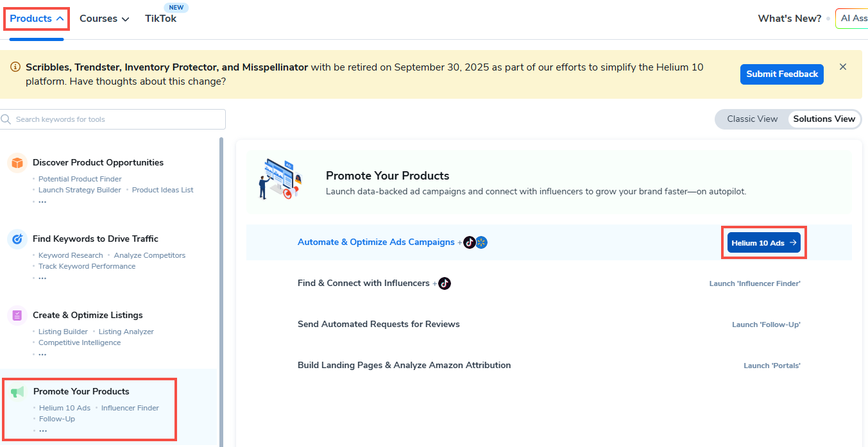Open What's New in top bar
Image resolution: width=868 pixels, height=447 pixels.
[x=789, y=19]
